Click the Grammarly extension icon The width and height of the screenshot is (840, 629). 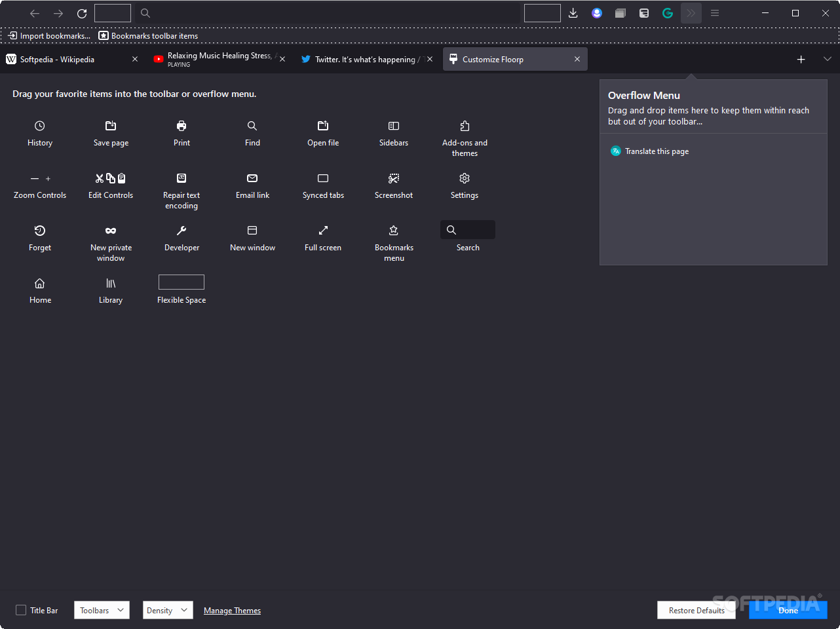[668, 13]
